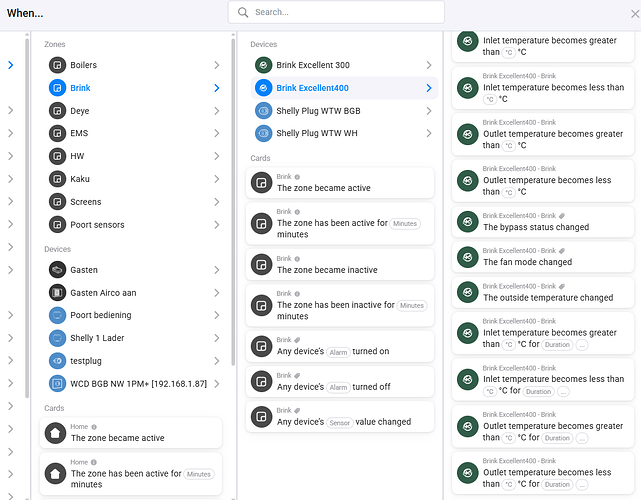Image resolution: width=641 pixels, height=500 pixels.
Task: Choose 'Any device's Alarm turned off' card
Action: pos(340,381)
